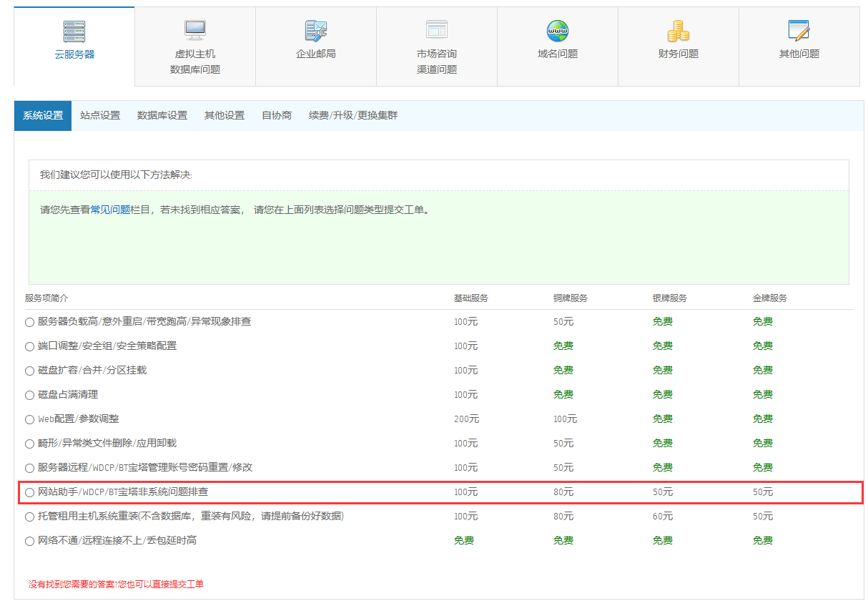Select radio for 服务器负载高/意外重启 option
Image resolution: width=868 pixels, height=606 pixels.
[29, 323]
